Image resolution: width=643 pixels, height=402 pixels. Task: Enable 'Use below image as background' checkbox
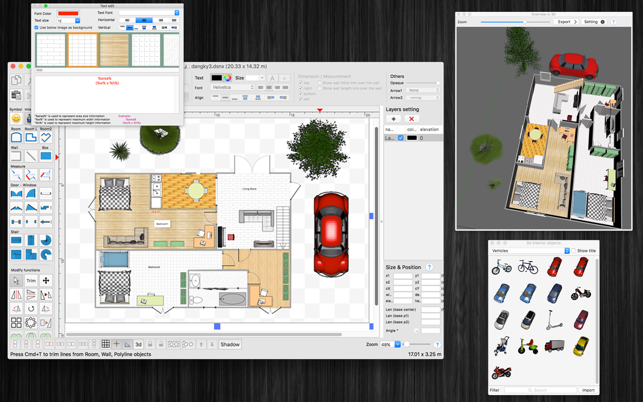pyautogui.click(x=36, y=27)
